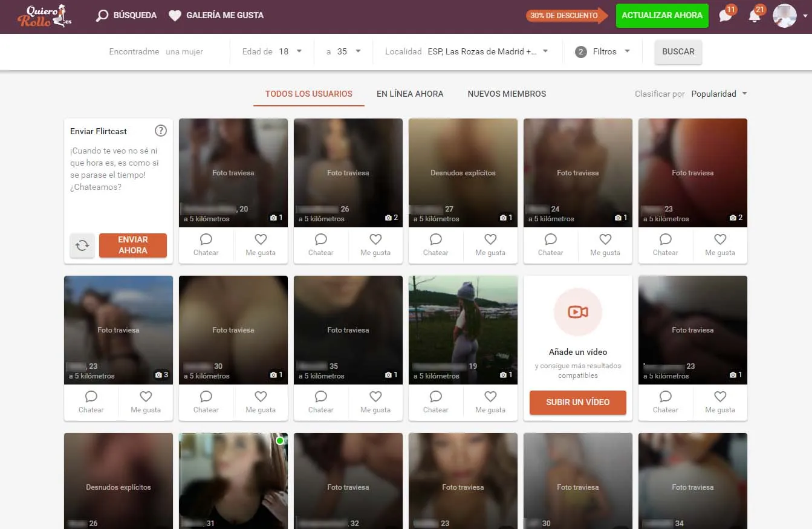812x529 pixels.
Task: Switch to En línea ahora tab
Action: [410, 94]
